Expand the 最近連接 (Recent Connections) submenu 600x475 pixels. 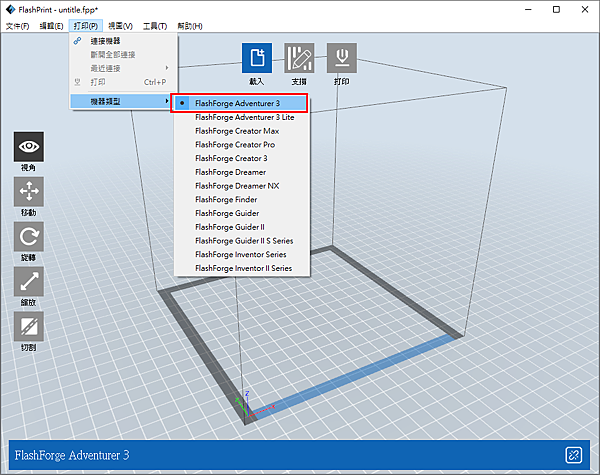(x=123, y=69)
